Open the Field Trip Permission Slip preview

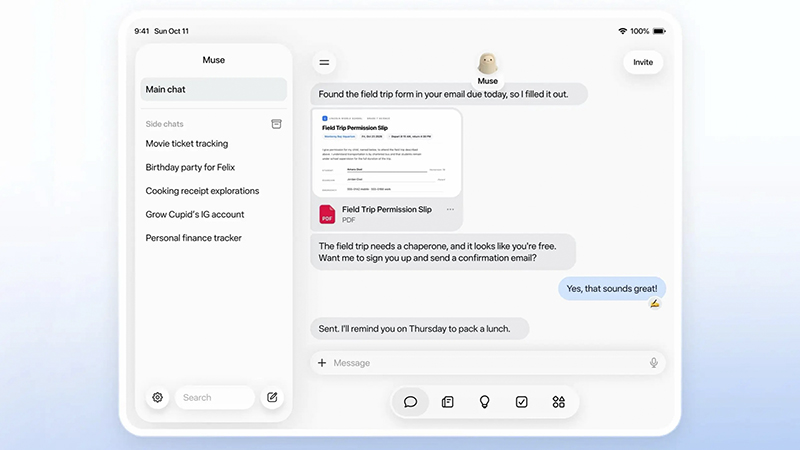pos(387,153)
